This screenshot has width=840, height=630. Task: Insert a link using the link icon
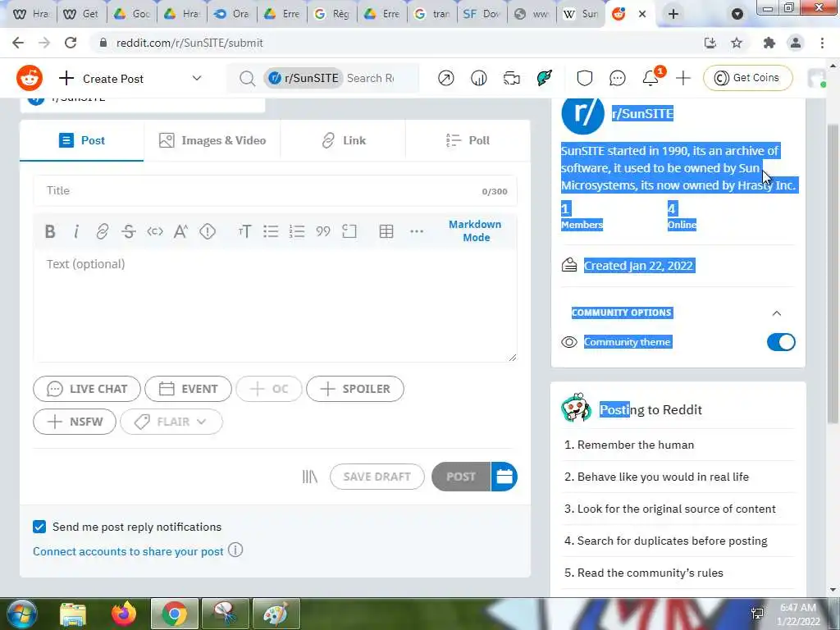[103, 231]
